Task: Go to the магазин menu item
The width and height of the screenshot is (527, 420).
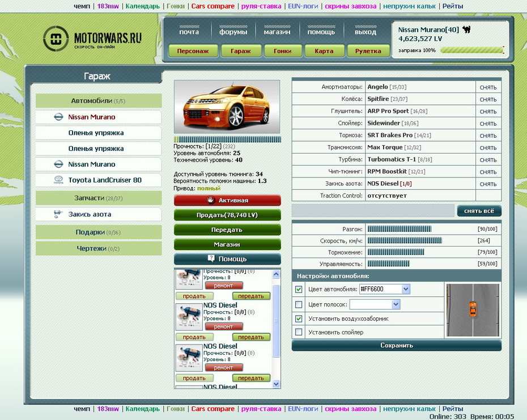Action: pos(277,32)
